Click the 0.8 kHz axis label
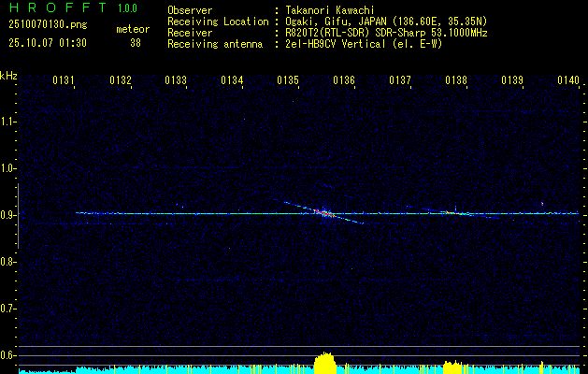Image resolution: width=588 pixels, height=374 pixels. point(7,262)
